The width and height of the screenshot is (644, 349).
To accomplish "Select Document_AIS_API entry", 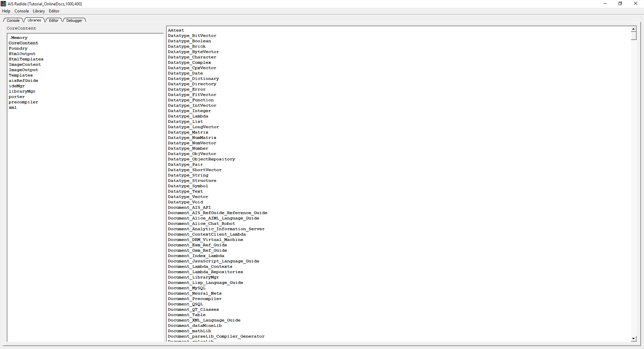I will 190,207.
